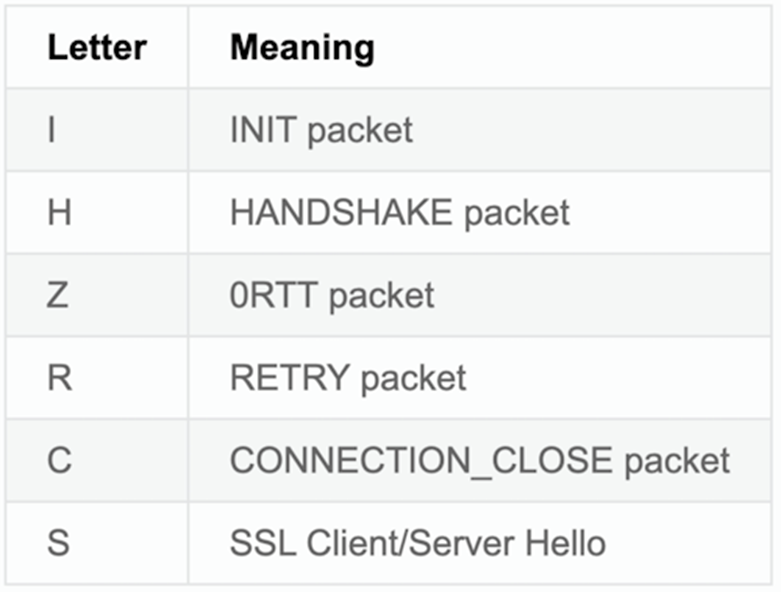Click the INIT packet text
Viewport: 781px width, 592px height.
point(321,130)
